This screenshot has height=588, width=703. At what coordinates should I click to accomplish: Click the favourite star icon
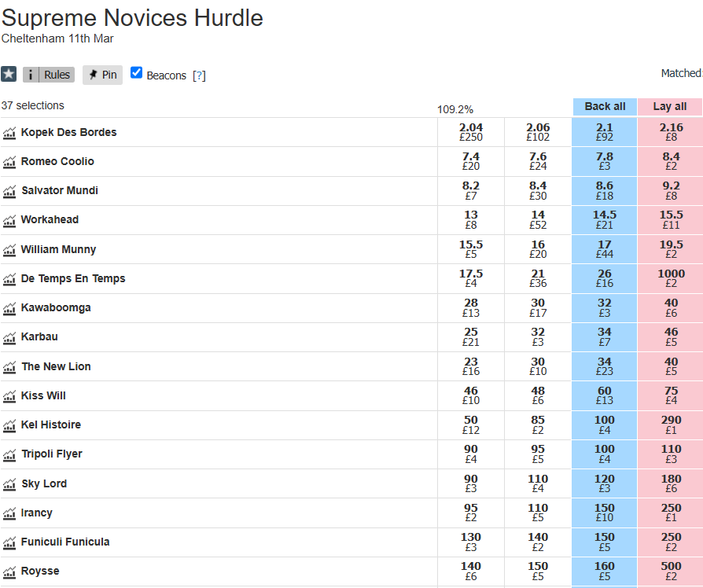(9, 75)
